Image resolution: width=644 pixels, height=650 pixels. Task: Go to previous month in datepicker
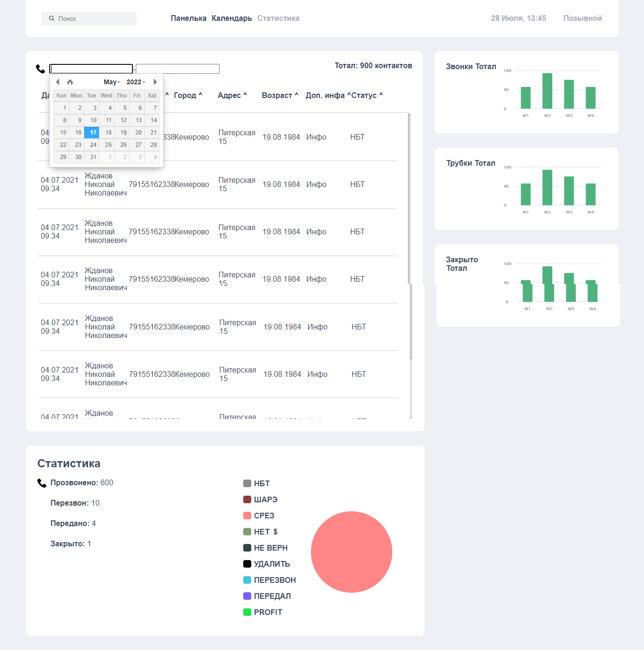(58, 82)
